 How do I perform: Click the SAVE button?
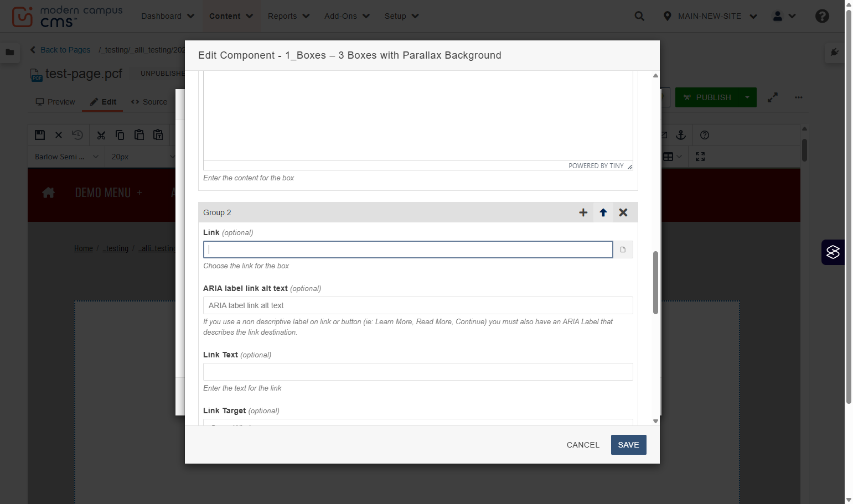pyautogui.click(x=628, y=445)
